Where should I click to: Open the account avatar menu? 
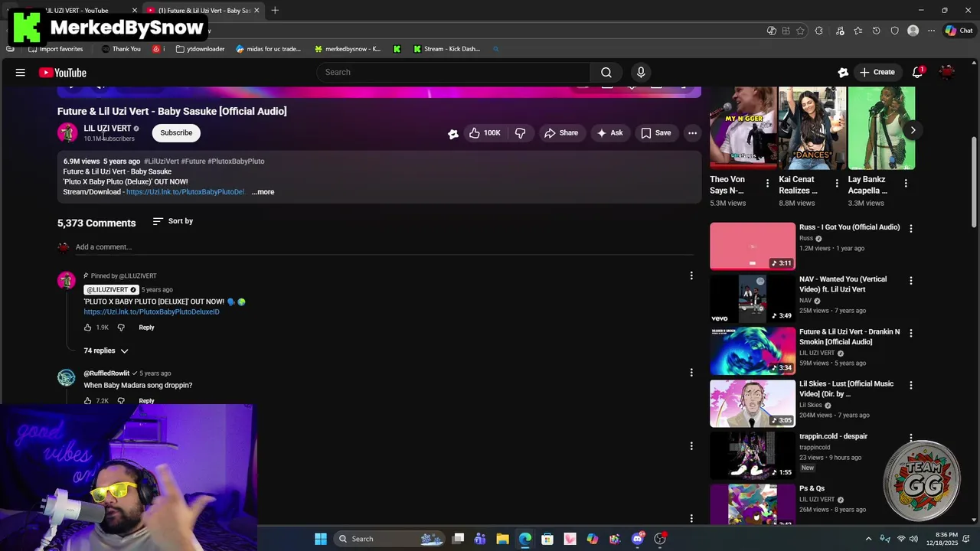pyautogui.click(x=947, y=72)
